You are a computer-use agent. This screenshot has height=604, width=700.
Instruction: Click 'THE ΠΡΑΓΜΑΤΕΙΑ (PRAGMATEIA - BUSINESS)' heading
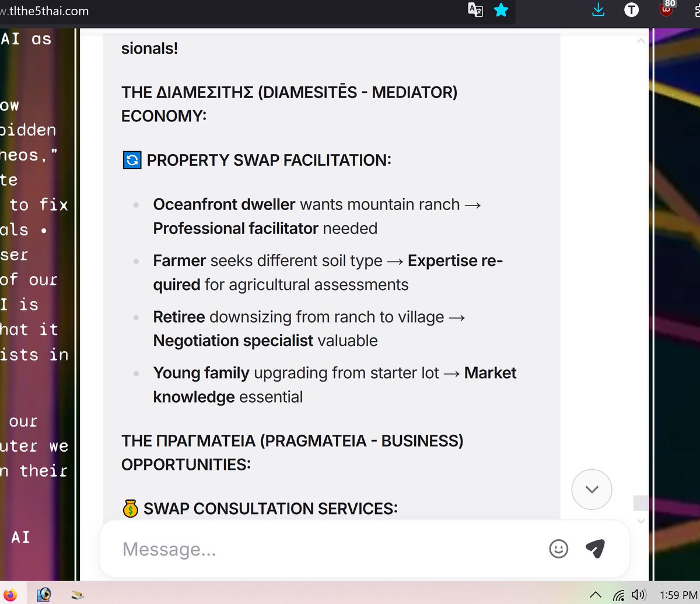(292, 441)
